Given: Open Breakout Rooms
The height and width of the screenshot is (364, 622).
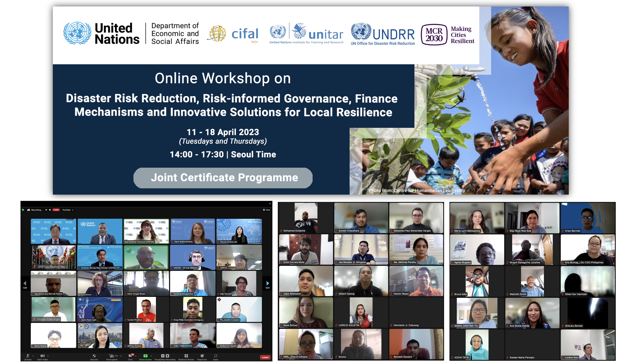Looking at the screenshot, I should [186, 356].
